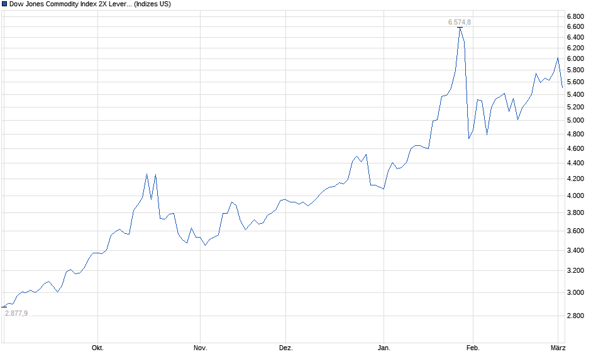Select the März label on the time axis
The image size is (591, 364).
[x=558, y=348]
